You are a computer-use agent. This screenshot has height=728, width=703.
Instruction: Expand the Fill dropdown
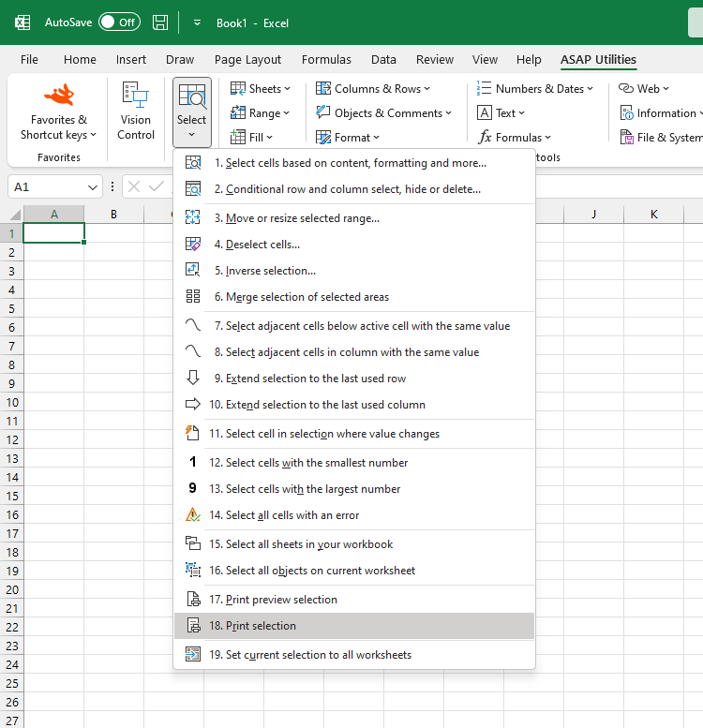[x=251, y=138]
